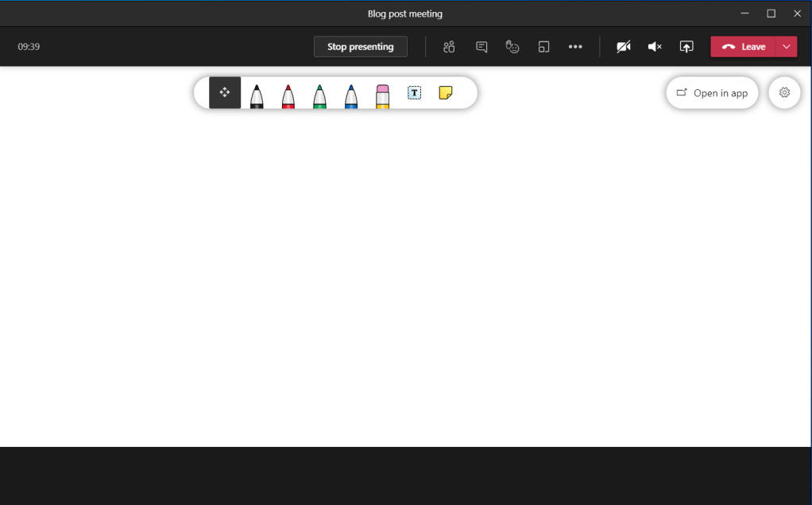
Task: Open breakout rooms icon
Action: pyautogui.click(x=544, y=47)
